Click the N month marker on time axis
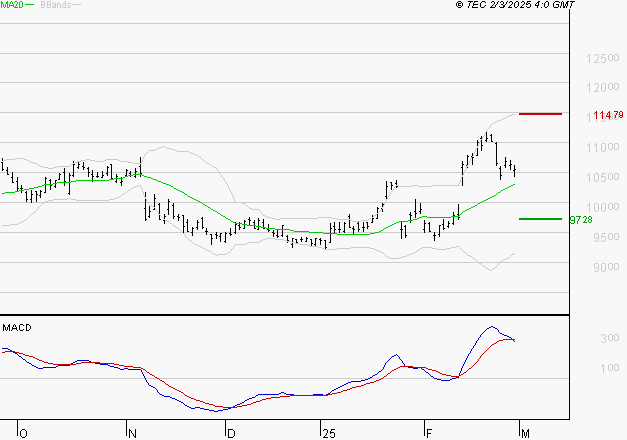The image size is (627, 440). pos(132,434)
